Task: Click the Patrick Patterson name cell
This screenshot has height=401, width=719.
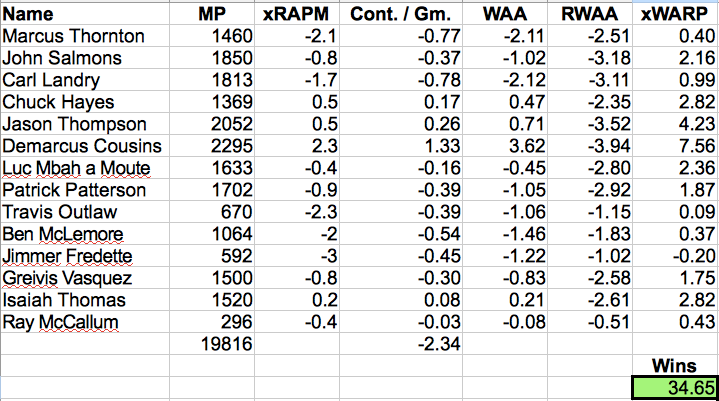Action: click(85, 190)
